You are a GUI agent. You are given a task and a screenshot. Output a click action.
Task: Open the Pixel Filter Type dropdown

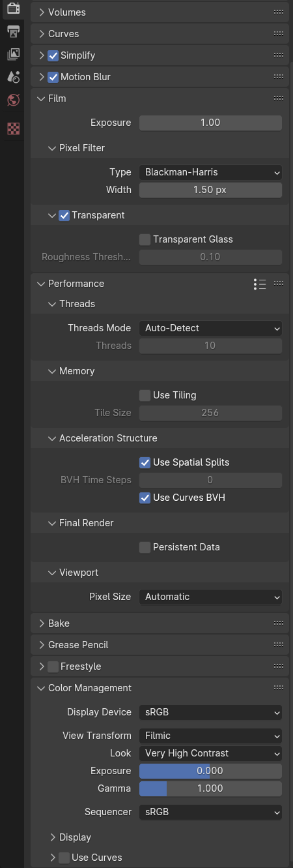point(210,172)
